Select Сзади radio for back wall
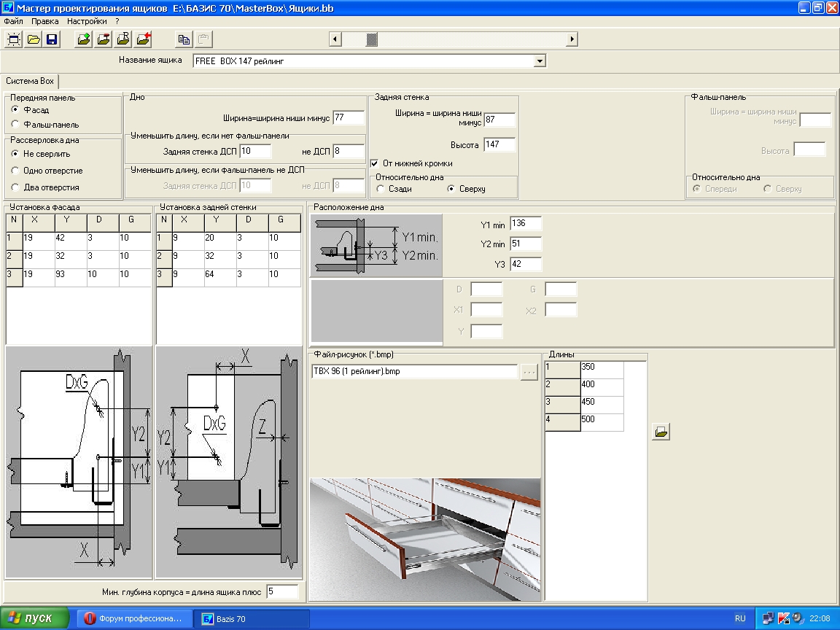 pyautogui.click(x=381, y=189)
